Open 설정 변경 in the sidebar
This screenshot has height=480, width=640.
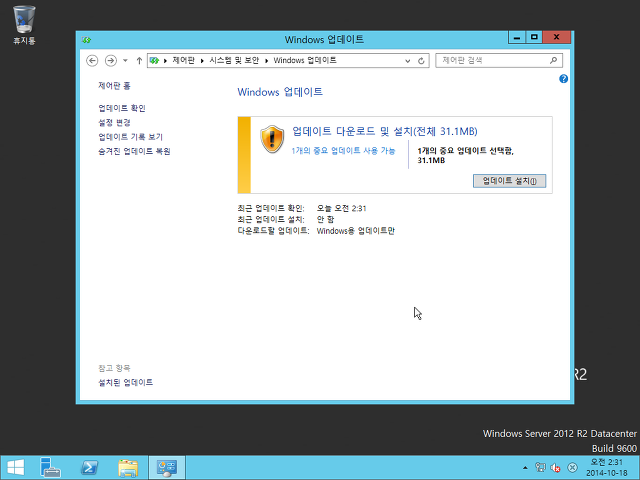click(x=114, y=122)
